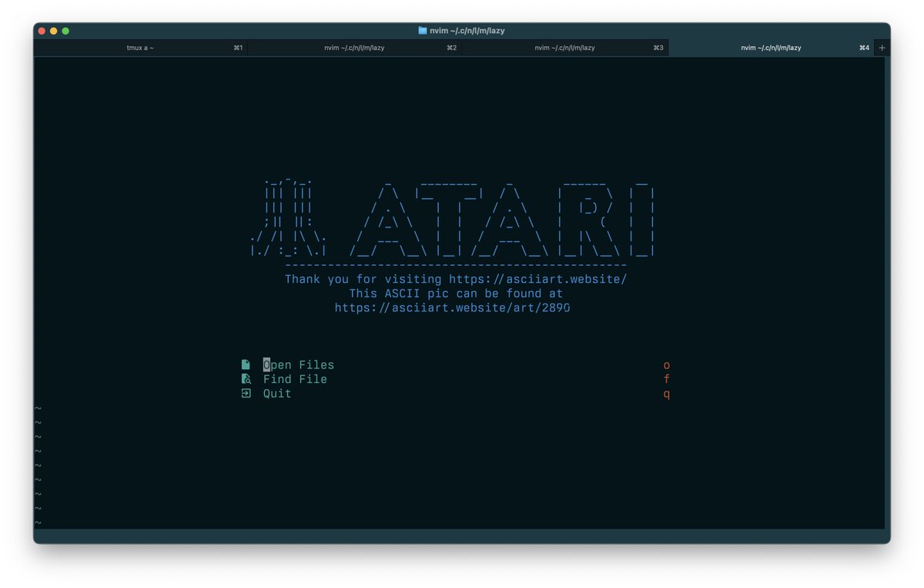924x588 pixels.
Task: Click the document icon beside Open Files
Action: 246,365
